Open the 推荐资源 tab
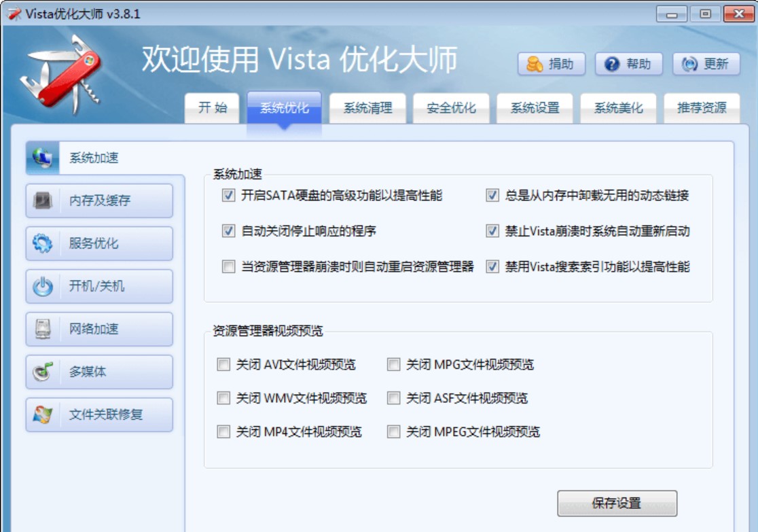This screenshot has height=532, width=758. pyautogui.click(x=702, y=108)
